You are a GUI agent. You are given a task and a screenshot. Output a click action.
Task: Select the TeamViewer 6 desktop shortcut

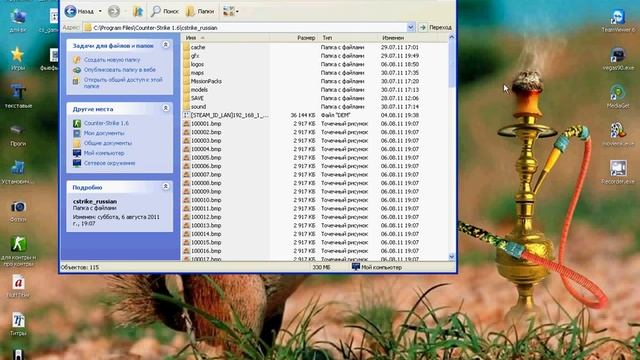pyautogui.click(x=618, y=21)
